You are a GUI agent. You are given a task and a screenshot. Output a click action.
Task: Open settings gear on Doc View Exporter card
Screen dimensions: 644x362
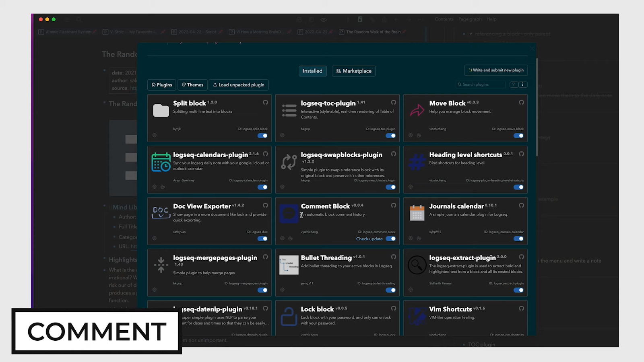click(155, 239)
